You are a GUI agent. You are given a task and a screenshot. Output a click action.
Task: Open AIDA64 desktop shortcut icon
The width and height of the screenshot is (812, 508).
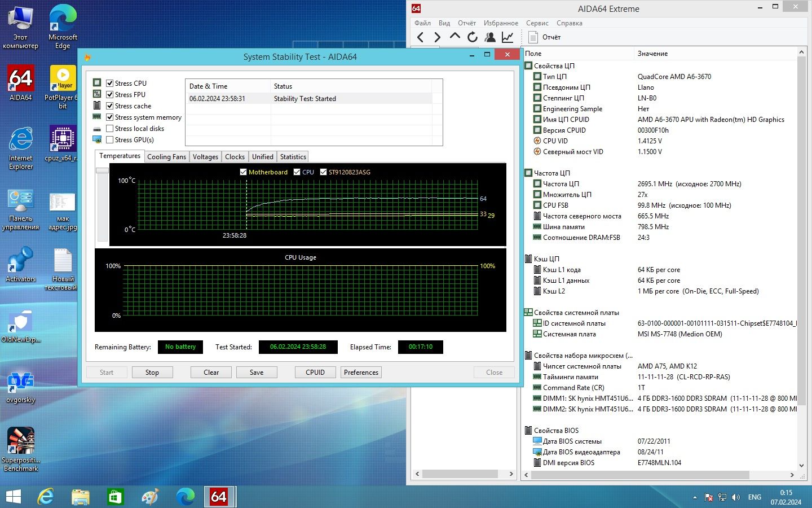tap(21, 83)
